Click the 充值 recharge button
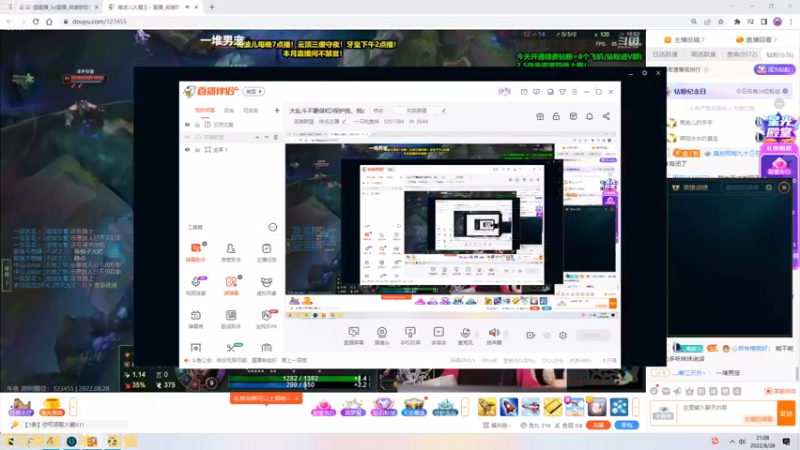Screen dimensions: 800x450 tap(598, 425)
